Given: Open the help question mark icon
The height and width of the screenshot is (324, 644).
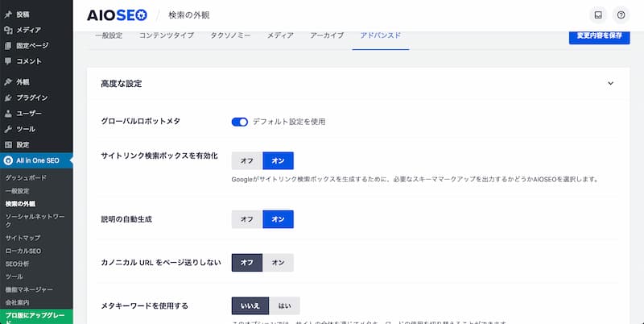Looking at the screenshot, I should [x=621, y=15].
